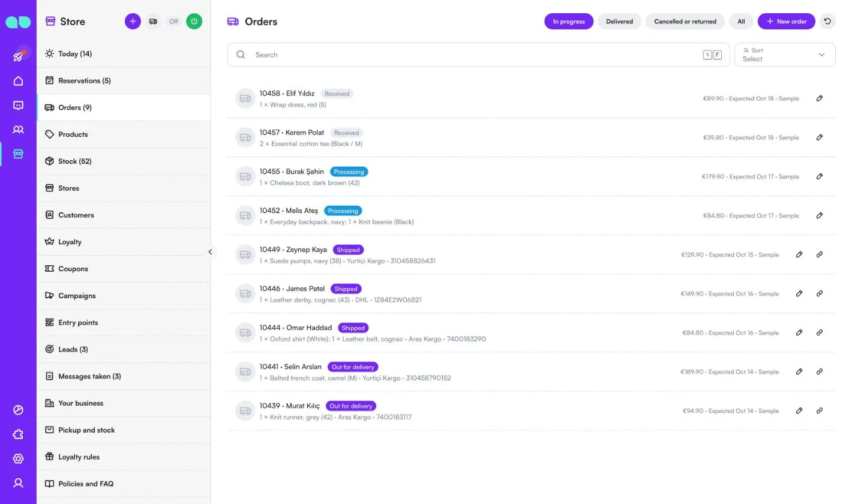
Task: Edit order 10455 Burak Şahin pencil icon
Action: [x=820, y=176]
